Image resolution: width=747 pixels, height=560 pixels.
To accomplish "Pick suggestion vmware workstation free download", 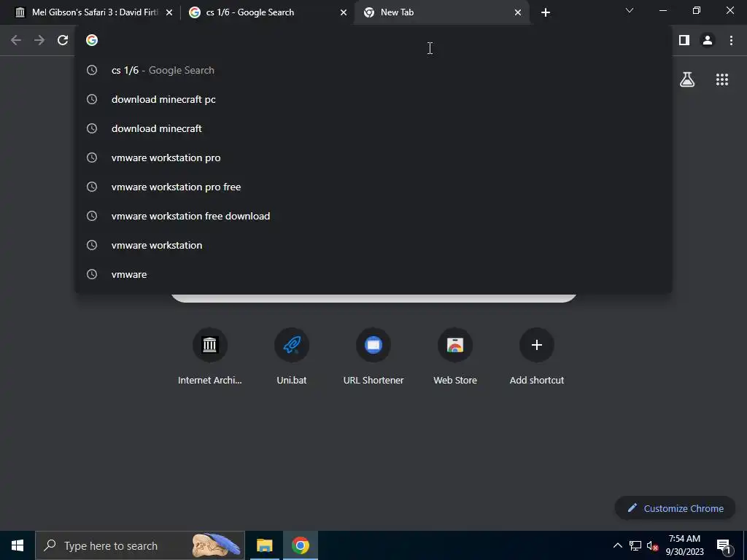I will (373, 216).
